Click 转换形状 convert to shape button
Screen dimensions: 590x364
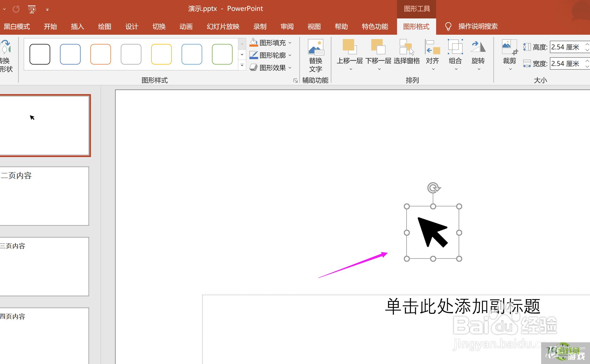[x=6, y=56]
